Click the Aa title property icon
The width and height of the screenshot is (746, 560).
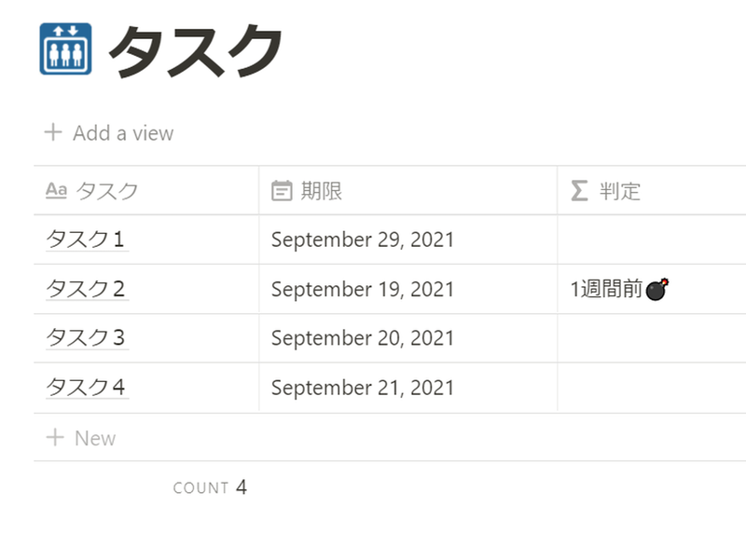click(56, 191)
